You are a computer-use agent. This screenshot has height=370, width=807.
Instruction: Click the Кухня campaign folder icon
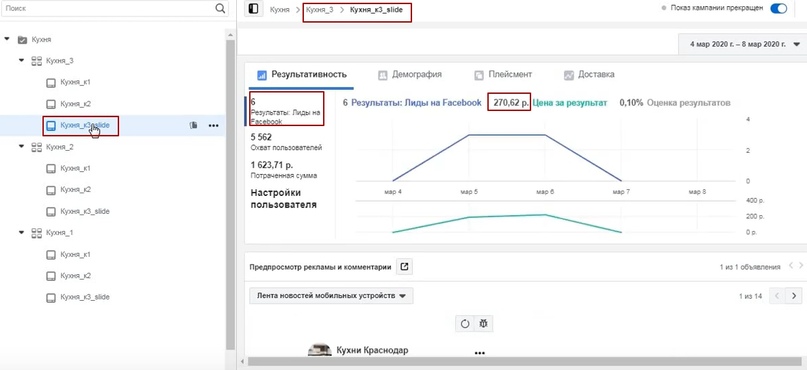[22, 40]
